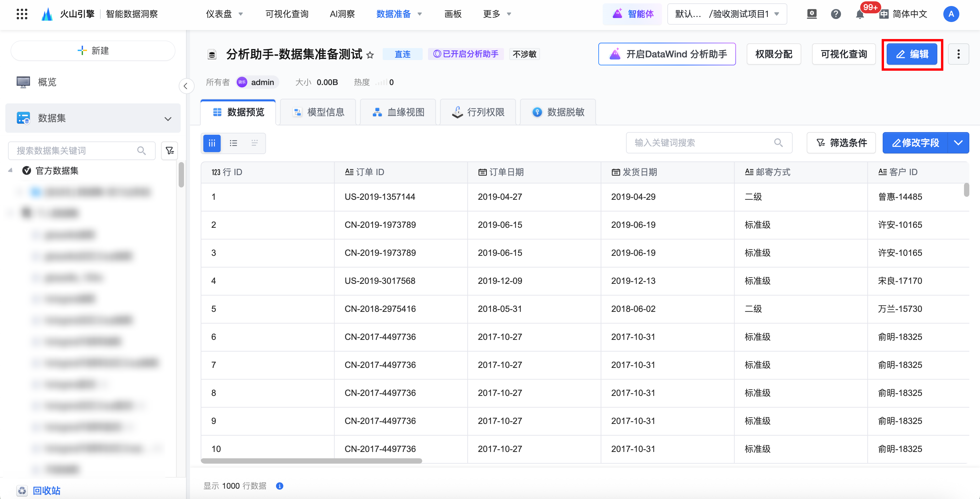The image size is (980, 499).
Task: Click the 订单日期 column header
Action: [534, 172]
